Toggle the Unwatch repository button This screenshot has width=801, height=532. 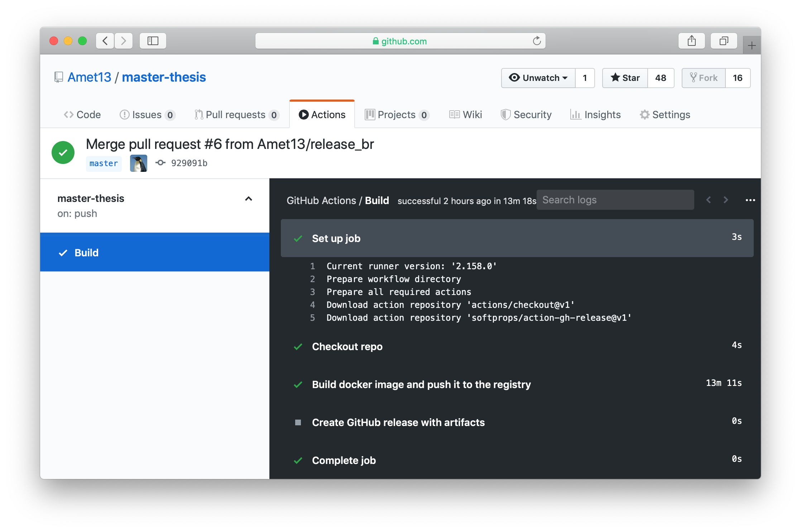click(538, 78)
